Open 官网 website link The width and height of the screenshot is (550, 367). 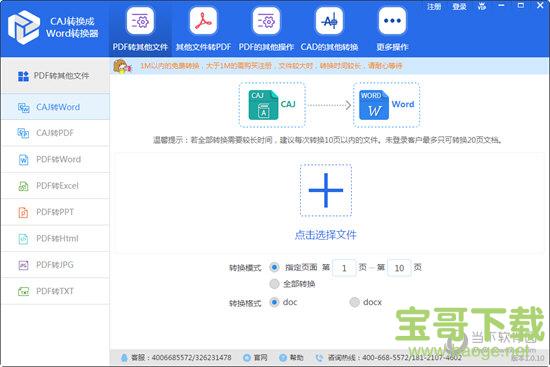(x=261, y=358)
